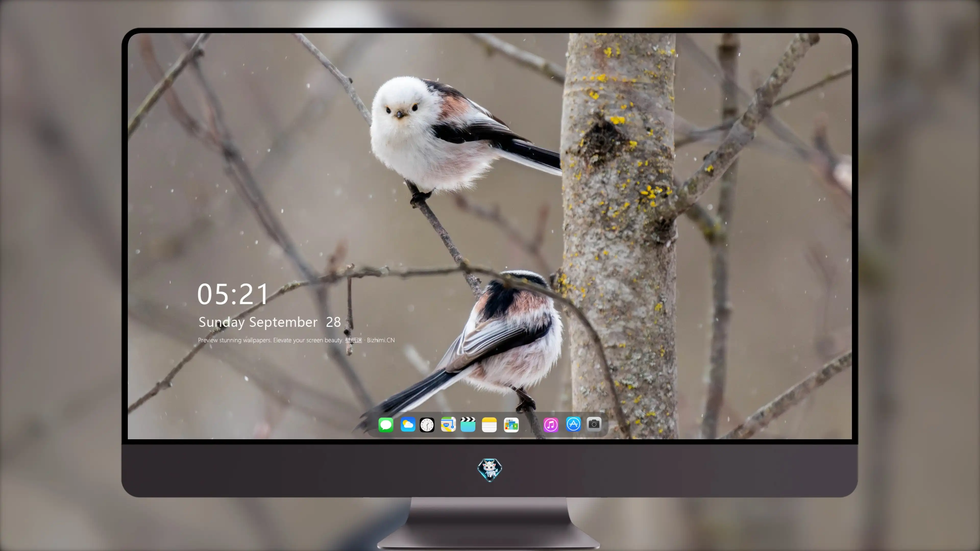Click the dragon mascot logo on the monitor chin
The height and width of the screenshot is (551, 980).
490,470
